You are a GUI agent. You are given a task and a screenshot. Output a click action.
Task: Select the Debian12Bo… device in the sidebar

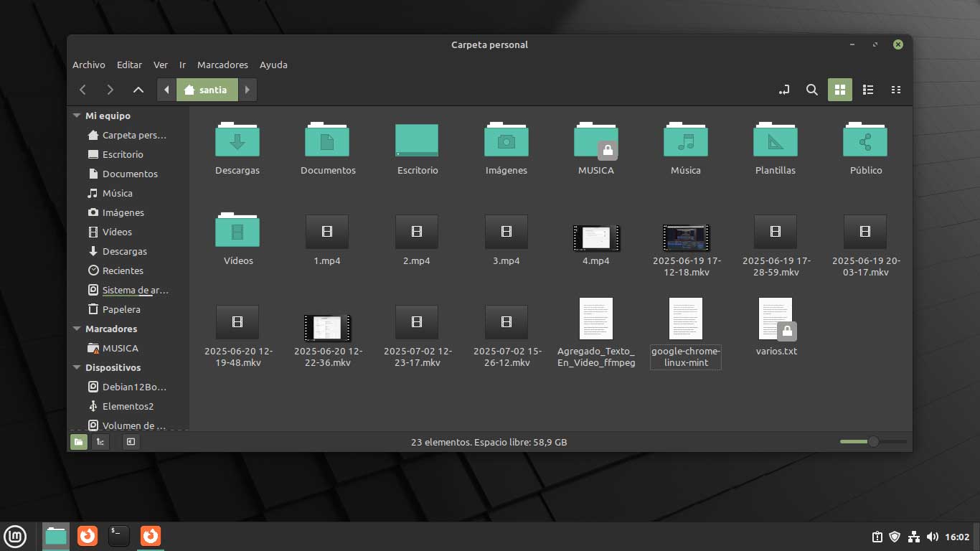point(128,387)
